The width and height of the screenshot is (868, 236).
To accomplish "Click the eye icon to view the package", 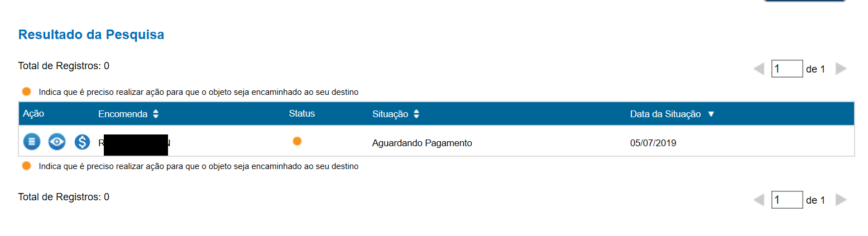I will click(56, 142).
